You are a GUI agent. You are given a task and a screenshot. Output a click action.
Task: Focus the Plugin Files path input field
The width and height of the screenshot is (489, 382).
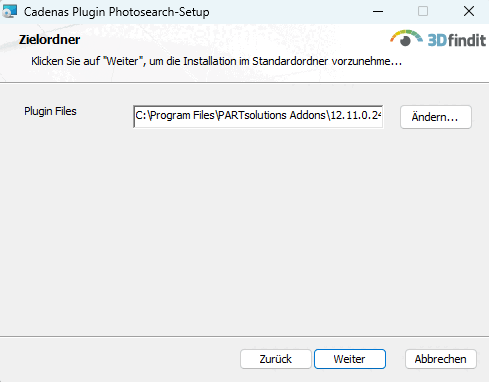click(258, 116)
